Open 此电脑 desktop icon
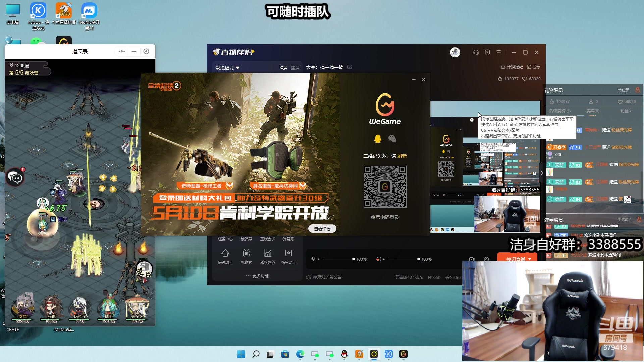The height and width of the screenshot is (362, 644). coord(13,14)
